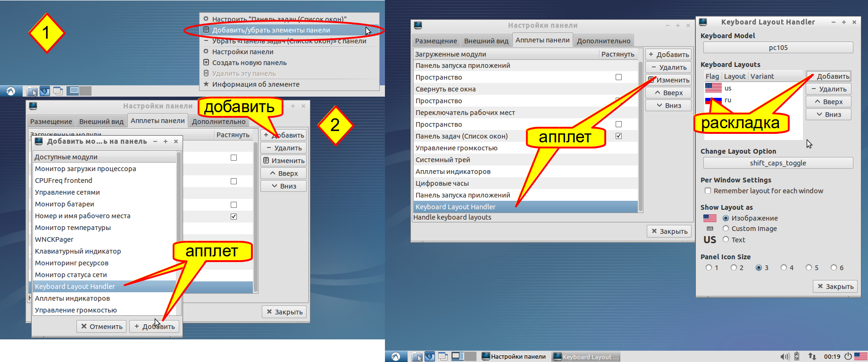Click web browser icon on bottom taskbar
868x362 pixels.
(x=429, y=356)
